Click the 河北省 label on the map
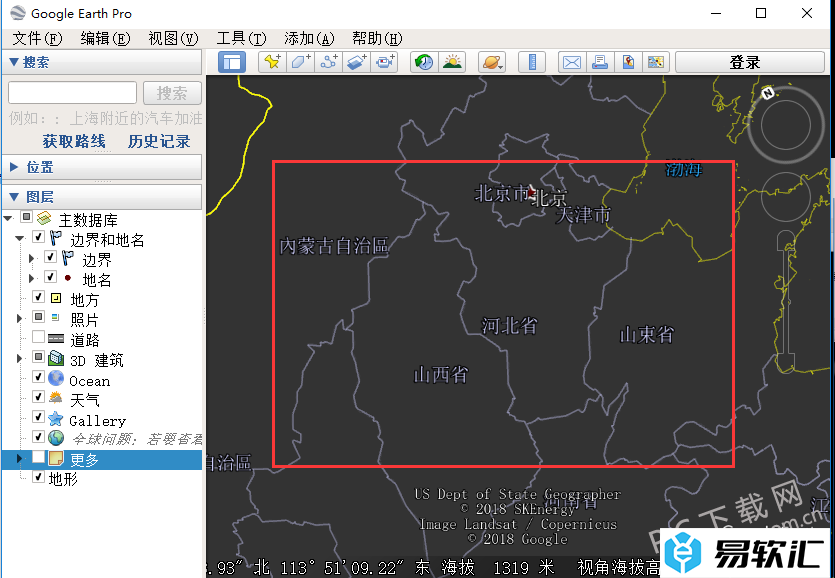This screenshot has height=578, width=835. (x=510, y=325)
